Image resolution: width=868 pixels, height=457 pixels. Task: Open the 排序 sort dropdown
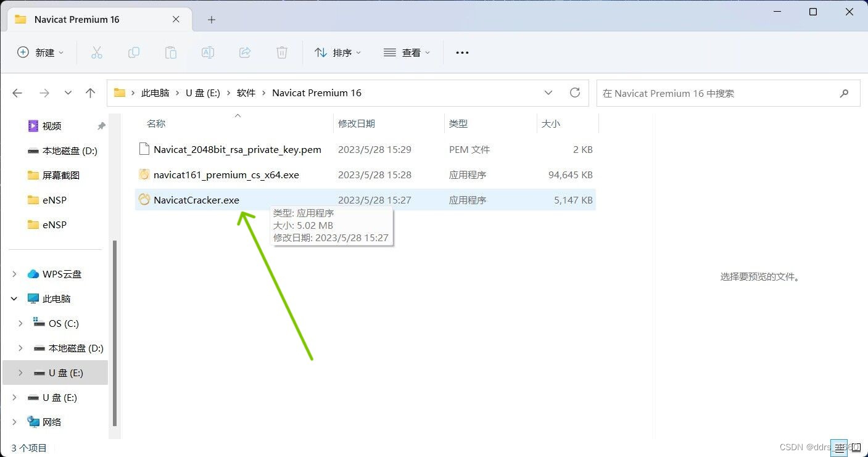[338, 53]
